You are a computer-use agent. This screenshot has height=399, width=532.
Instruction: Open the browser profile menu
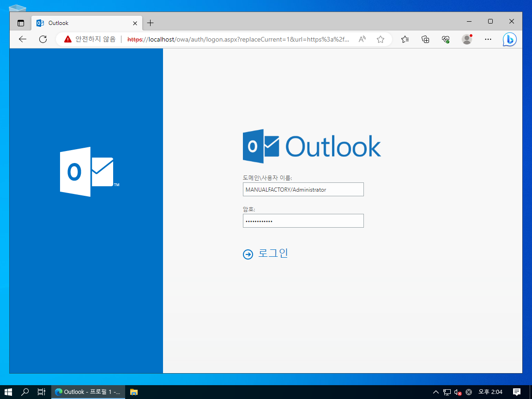467,39
